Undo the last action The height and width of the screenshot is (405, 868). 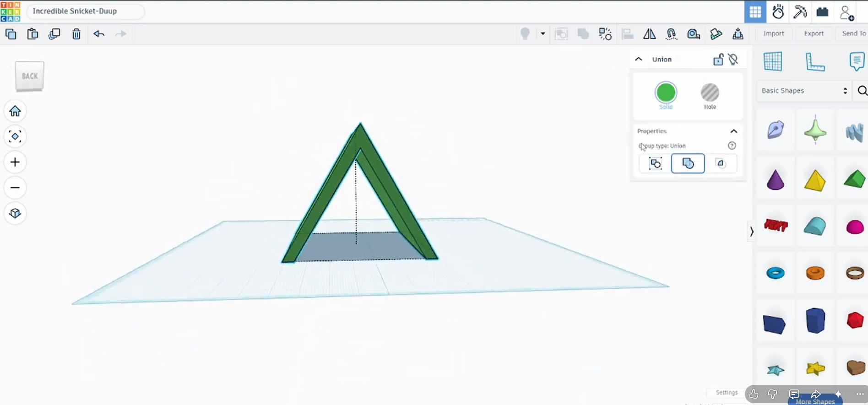tap(99, 34)
